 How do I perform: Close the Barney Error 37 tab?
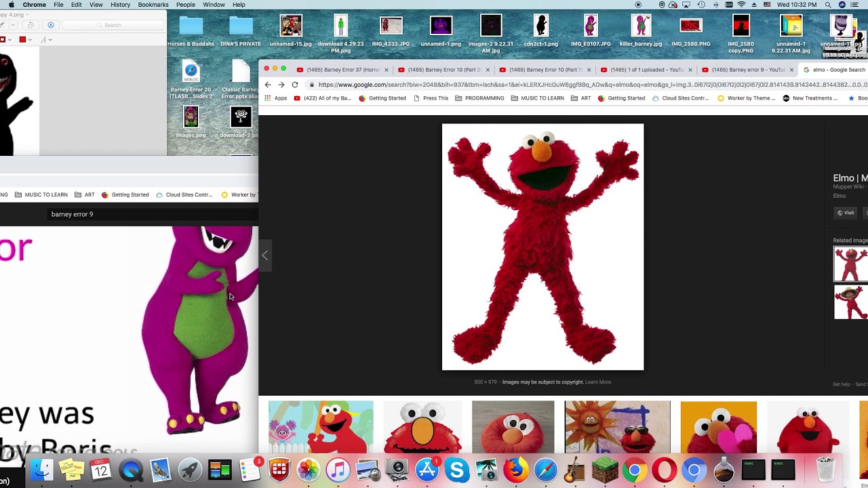(387, 70)
